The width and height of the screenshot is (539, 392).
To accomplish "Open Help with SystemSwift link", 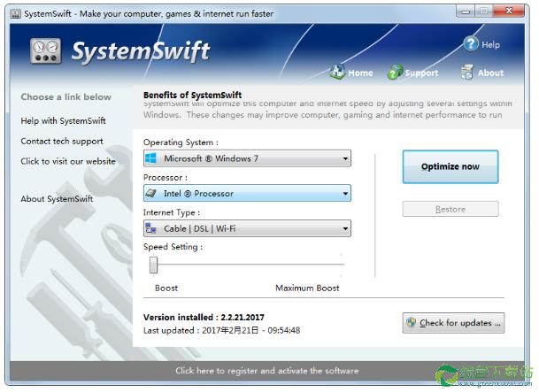I will point(63,120).
